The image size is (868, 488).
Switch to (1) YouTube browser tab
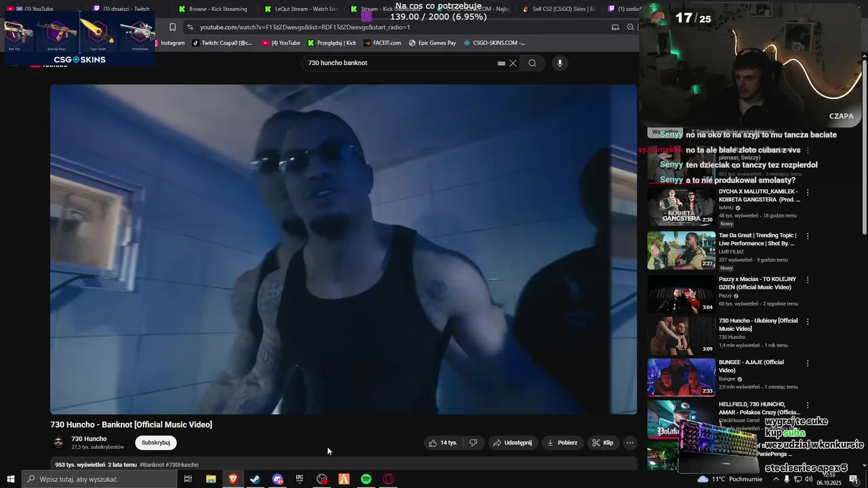coord(39,9)
